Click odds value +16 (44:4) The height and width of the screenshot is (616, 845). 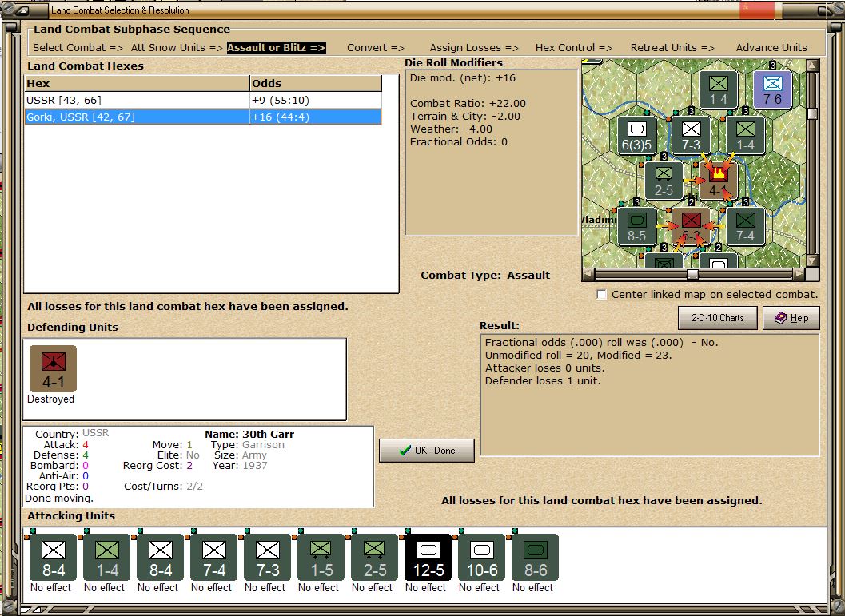[x=281, y=117]
